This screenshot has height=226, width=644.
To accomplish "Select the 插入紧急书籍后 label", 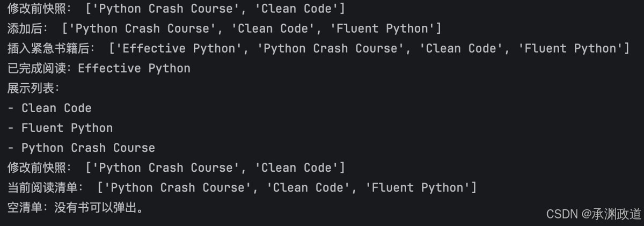I will (48, 48).
